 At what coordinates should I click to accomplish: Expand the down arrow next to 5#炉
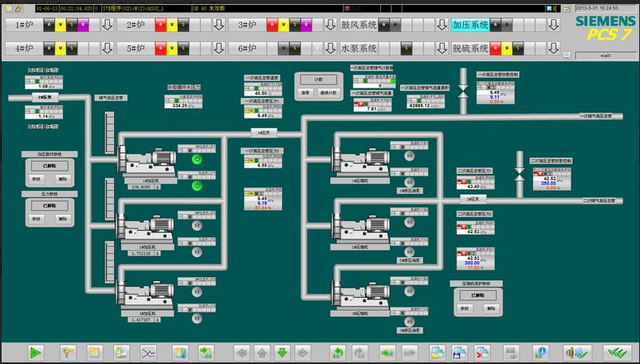(219, 49)
